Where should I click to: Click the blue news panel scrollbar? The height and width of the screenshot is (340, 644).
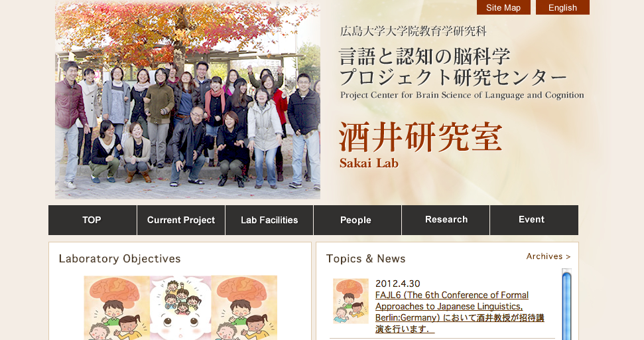point(567,304)
